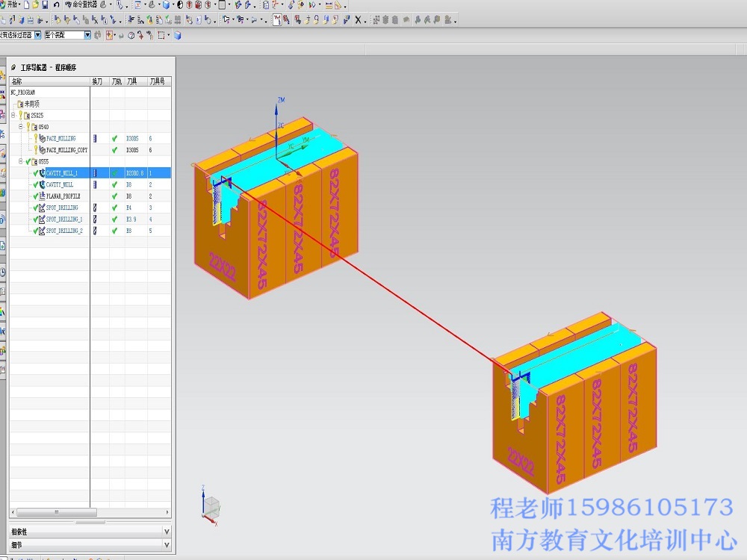The image size is (747, 560).
Task: Select the CAVITY_MILL operation
Action: point(60,184)
